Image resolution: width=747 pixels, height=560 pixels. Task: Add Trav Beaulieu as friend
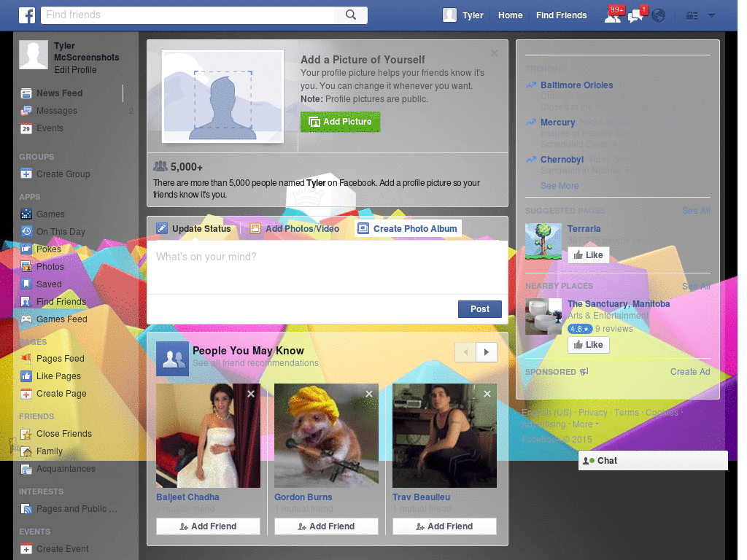tap(444, 526)
